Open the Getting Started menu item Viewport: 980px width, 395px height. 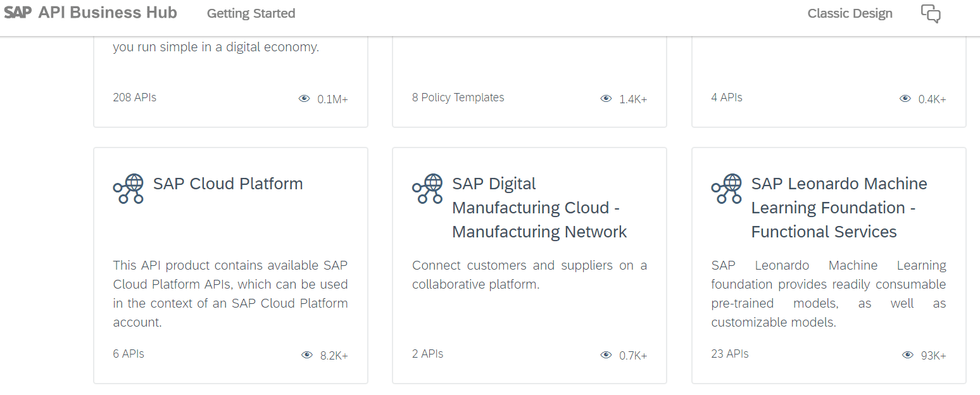251,13
